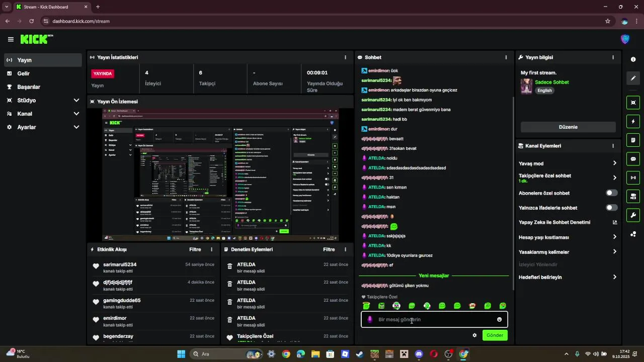Open Takipçilere özel sohbet chevron
The height and width of the screenshot is (362, 644).
614,178
